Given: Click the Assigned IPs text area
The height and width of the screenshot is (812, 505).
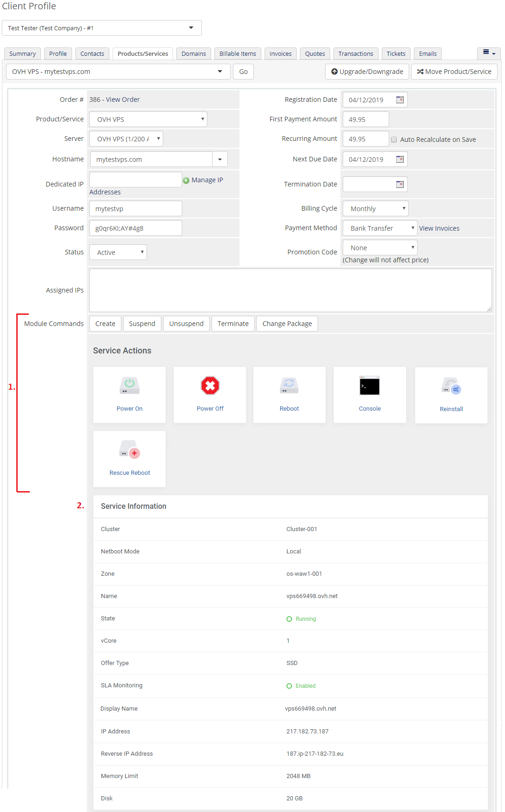Looking at the screenshot, I should click(290, 290).
